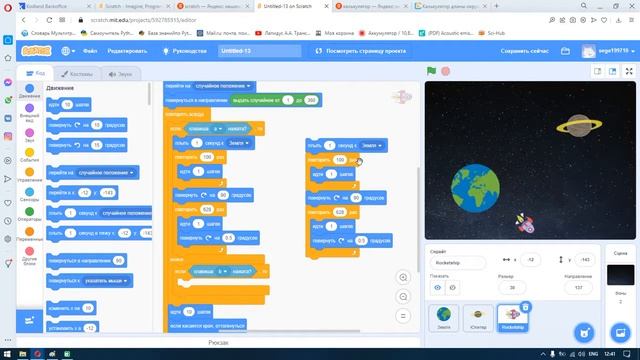Click the Scratch logo

(x=36, y=51)
